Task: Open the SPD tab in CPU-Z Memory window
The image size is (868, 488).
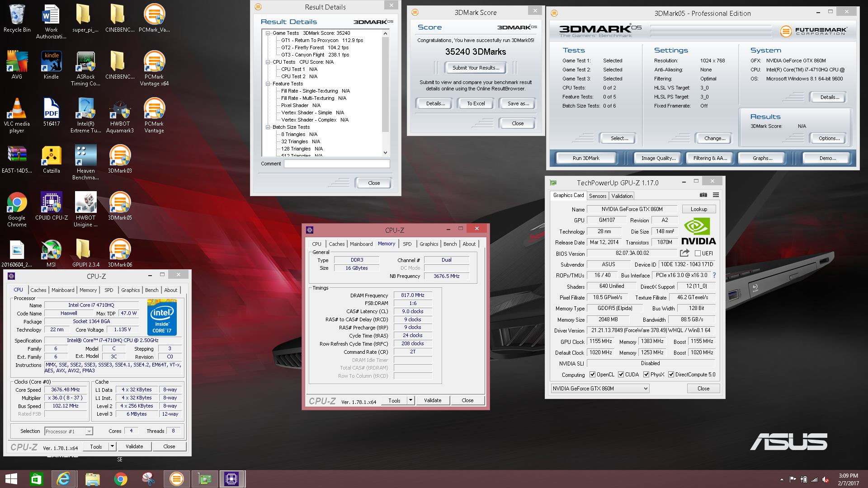Action: [407, 244]
